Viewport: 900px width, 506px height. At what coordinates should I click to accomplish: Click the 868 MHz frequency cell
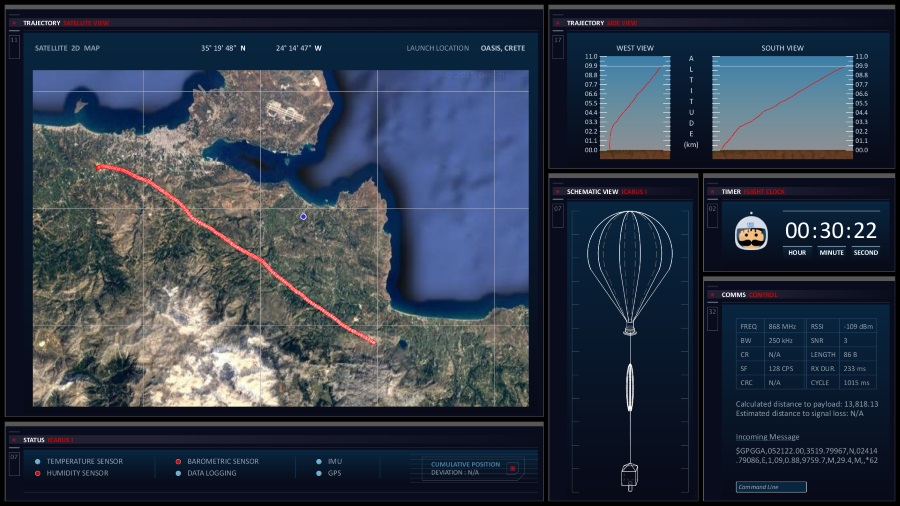coord(786,326)
